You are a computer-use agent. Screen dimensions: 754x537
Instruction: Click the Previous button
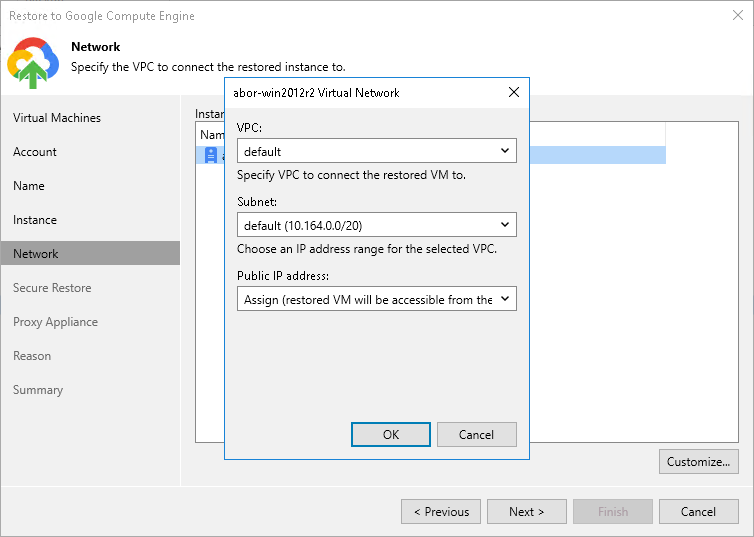coord(441,512)
